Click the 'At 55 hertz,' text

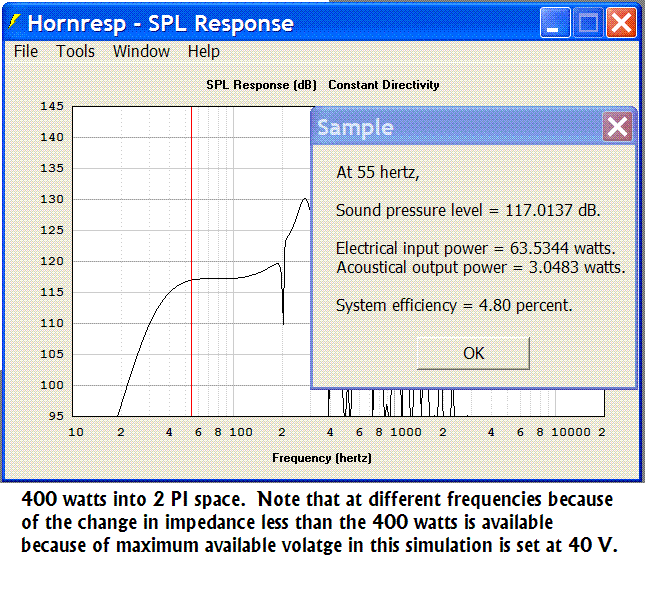pos(378,172)
